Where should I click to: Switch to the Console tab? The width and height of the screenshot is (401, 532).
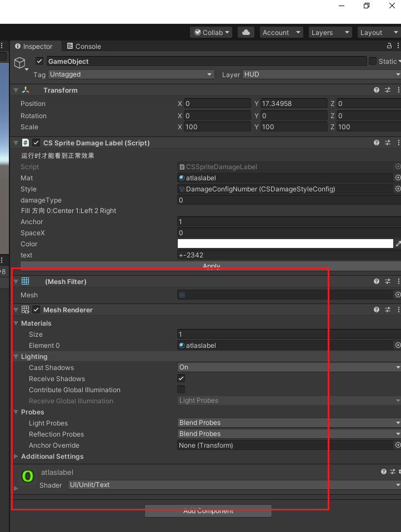pos(84,47)
